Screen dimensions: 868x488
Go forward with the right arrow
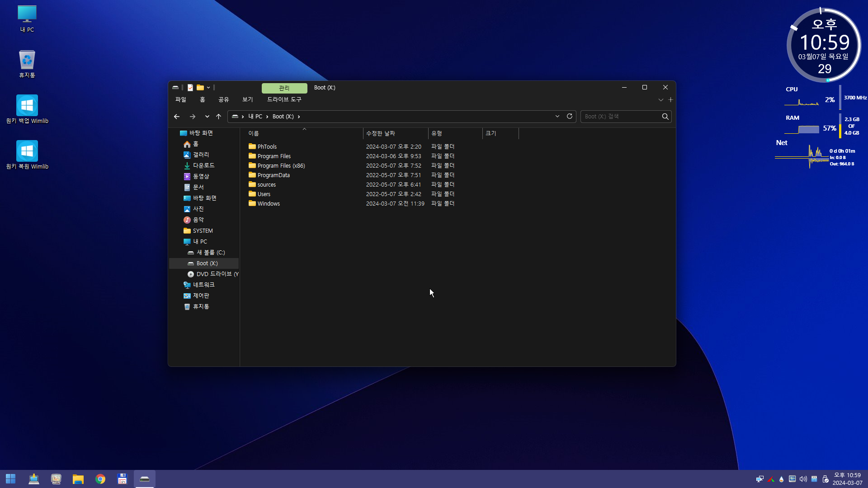pyautogui.click(x=193, y=117)
